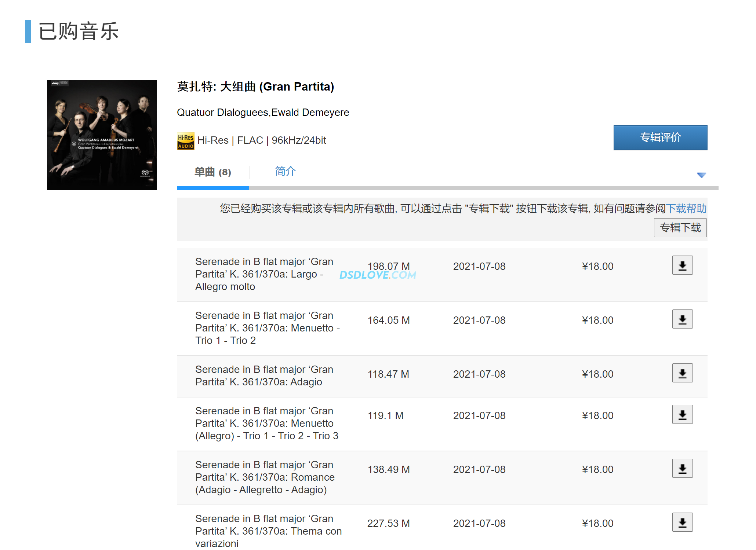Select track title Romance (Adagio - Allegretto - Adagio)
The image size is (756, 550).
tap(265, 477)
